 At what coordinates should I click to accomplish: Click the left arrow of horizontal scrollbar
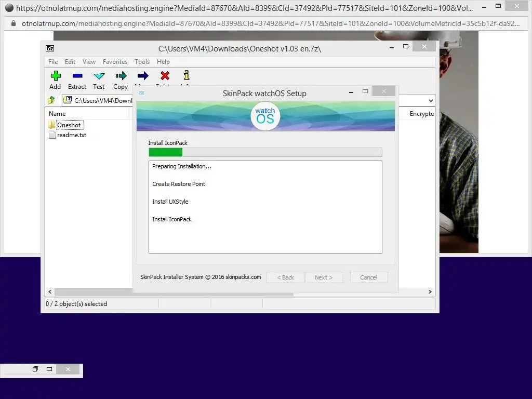[50, 292]
